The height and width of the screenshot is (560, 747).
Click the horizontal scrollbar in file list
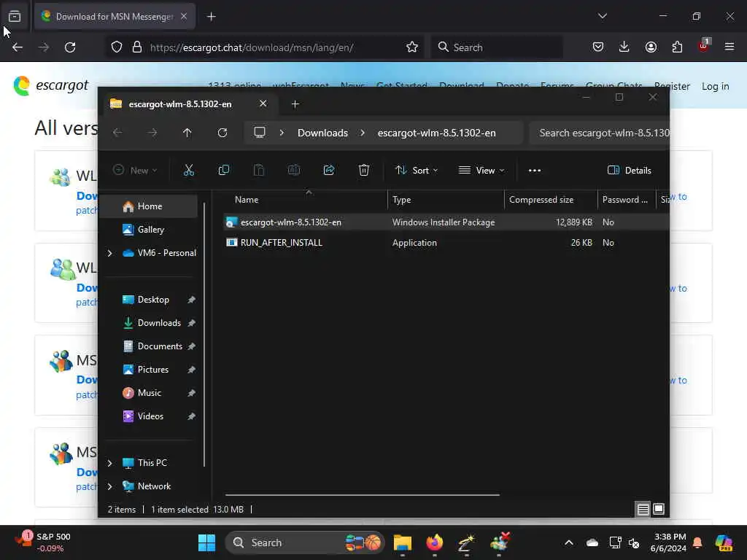click(362, 495)
